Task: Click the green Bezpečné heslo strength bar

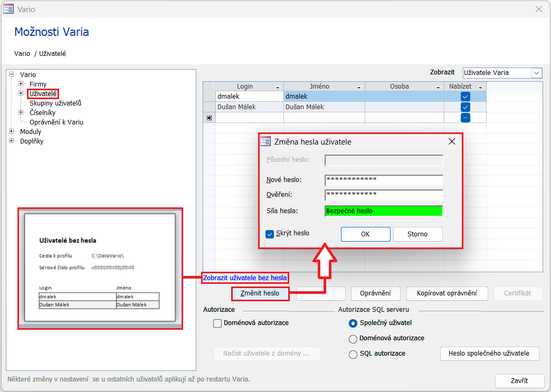Action: (x=383, y=211)
